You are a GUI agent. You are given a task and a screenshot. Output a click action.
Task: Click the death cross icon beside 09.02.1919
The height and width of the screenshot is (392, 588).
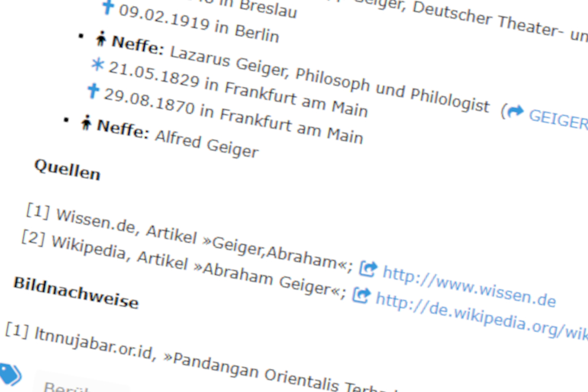[107, 8]
